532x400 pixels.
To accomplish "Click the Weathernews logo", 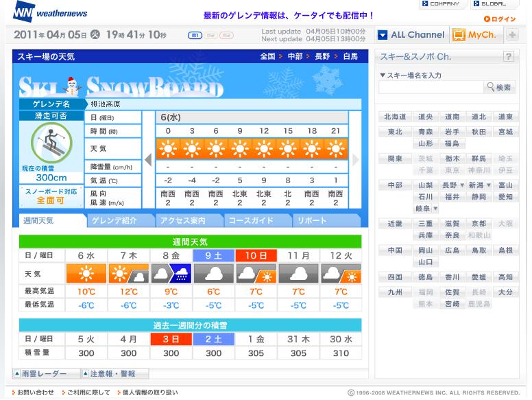I will 50,12.
